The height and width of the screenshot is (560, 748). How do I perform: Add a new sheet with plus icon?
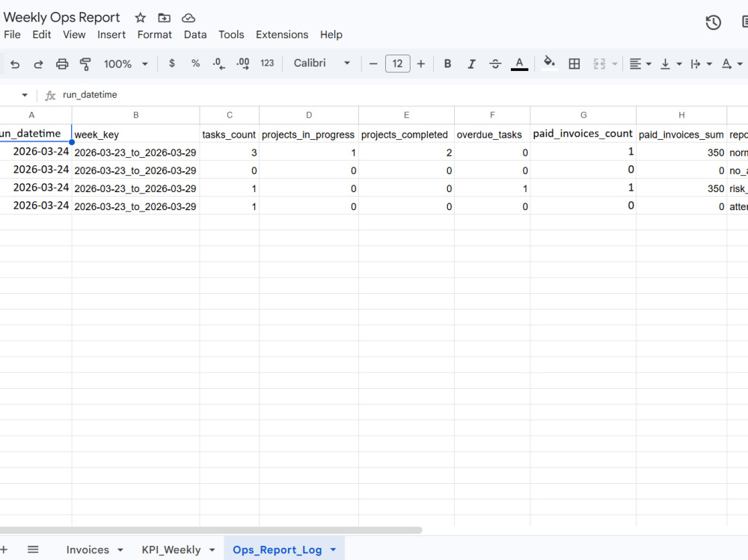click(4, 550)
